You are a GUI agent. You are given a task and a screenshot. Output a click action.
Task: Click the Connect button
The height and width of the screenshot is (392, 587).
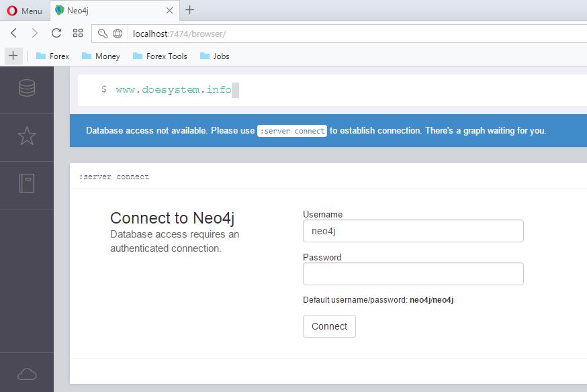point(329,326)
